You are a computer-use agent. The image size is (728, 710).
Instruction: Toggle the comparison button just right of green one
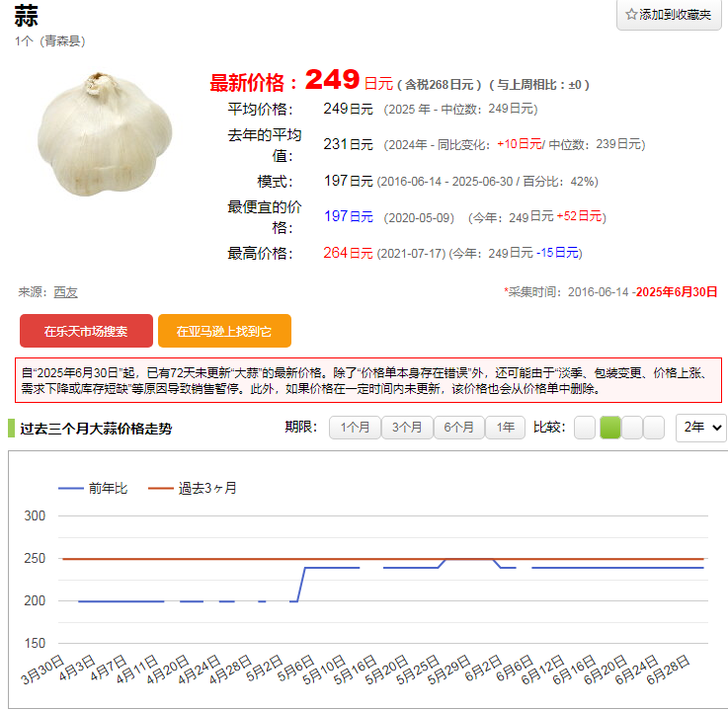pos(632,428)
